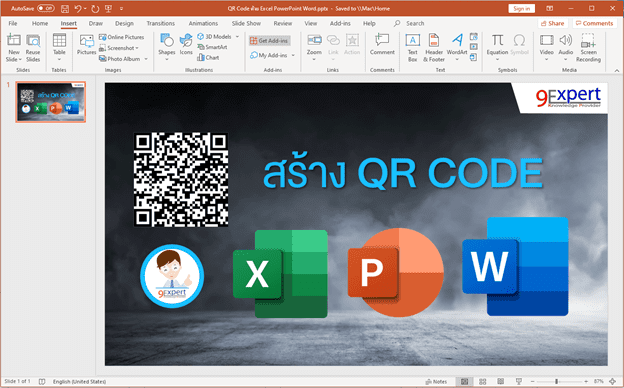This screenshot has height=388, width=624.
Task: Switch to the Home tab
Action: click(x=40, y=23)
